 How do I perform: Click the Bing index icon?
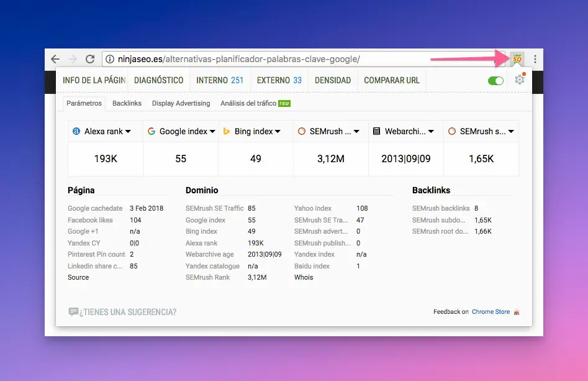[227, 131]
